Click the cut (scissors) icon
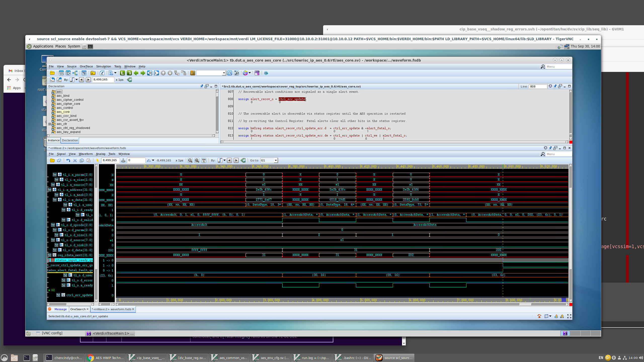The height and width of the screenshot is (362, 644). point(75,160)
